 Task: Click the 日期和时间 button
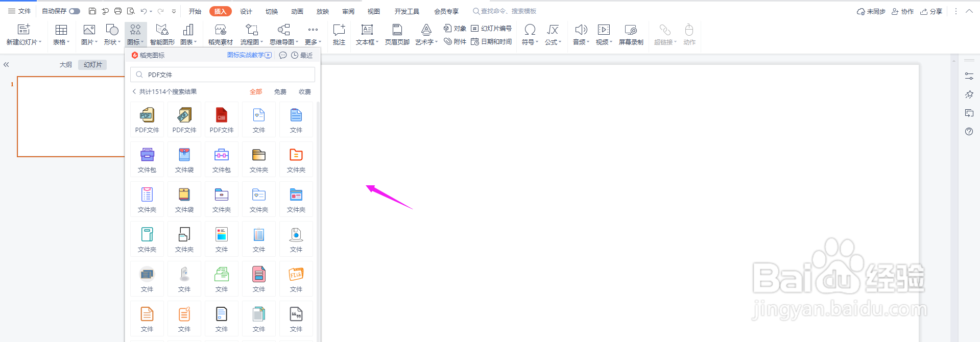491,42
